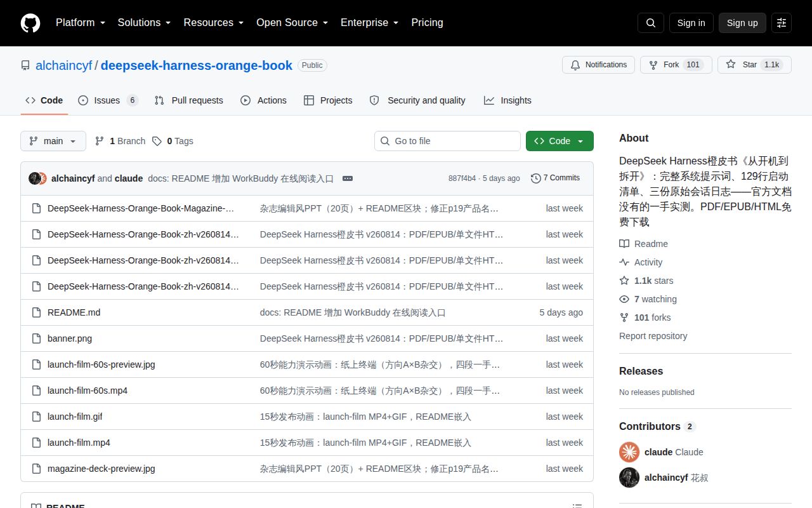Open launch-film-60s-preview.jpg file
This screenshot has height=508, width=812.
[x=101, y=364]
